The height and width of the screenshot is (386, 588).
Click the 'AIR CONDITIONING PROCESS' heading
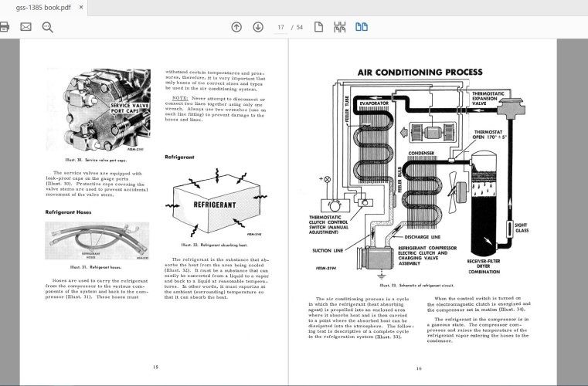(420, 72)
